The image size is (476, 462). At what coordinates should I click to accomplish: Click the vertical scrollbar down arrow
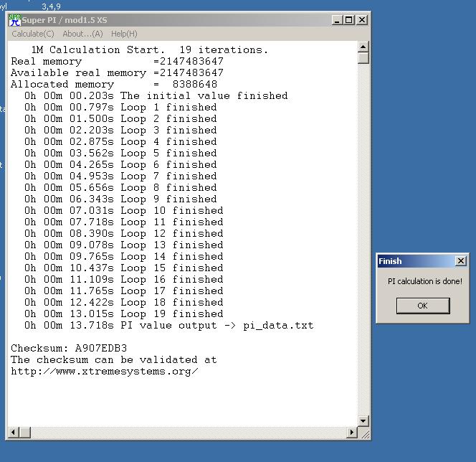[363, 421]
